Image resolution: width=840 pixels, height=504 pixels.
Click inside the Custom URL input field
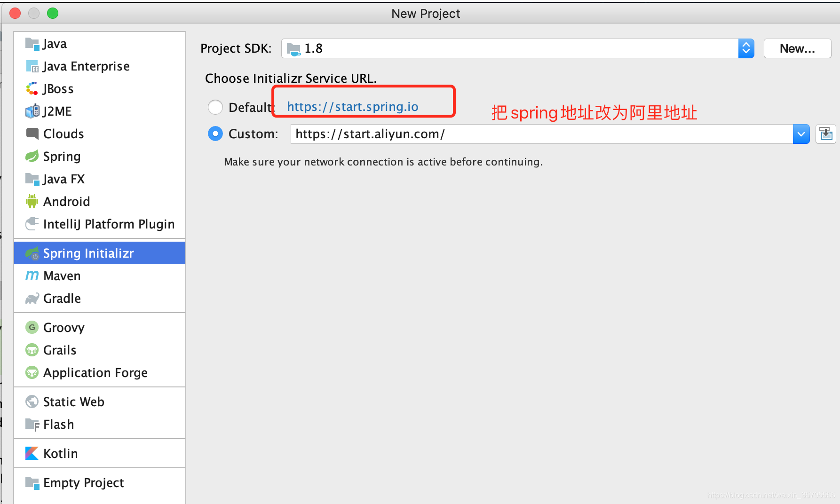542,134
